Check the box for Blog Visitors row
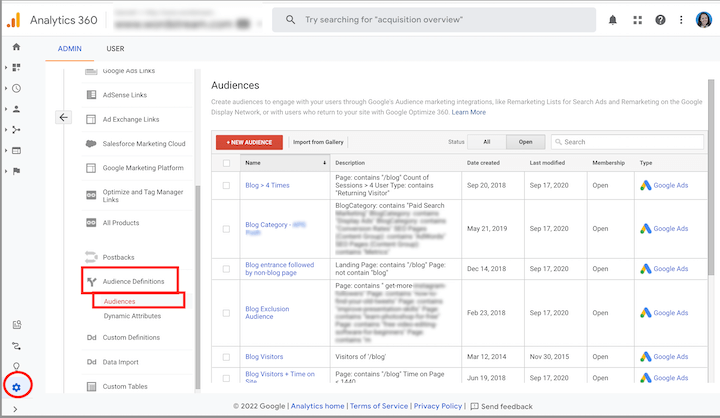Screen dimensions: 720x418 coord(226,357)
